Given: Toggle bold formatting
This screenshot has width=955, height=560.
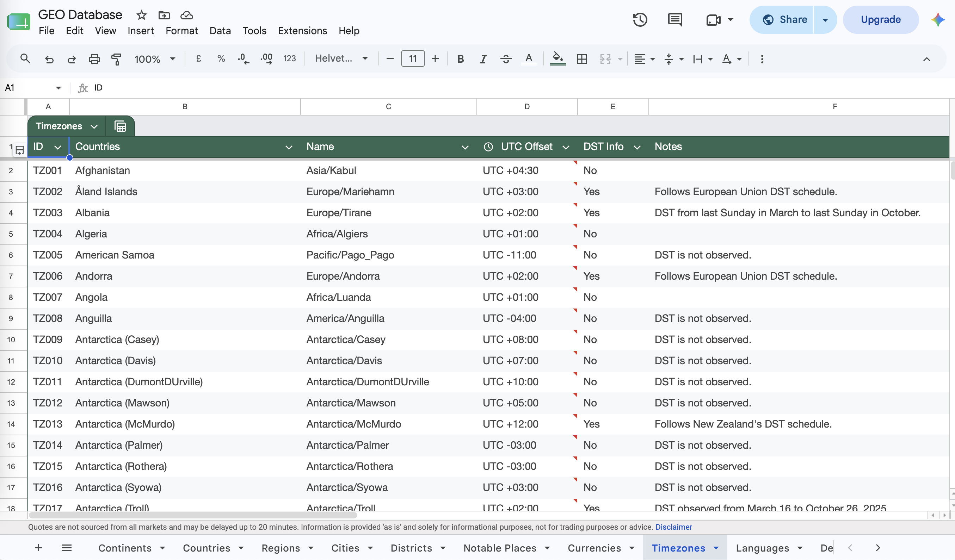Looking at the screenshot, I should pyautogui.click(x=461, y=59).
